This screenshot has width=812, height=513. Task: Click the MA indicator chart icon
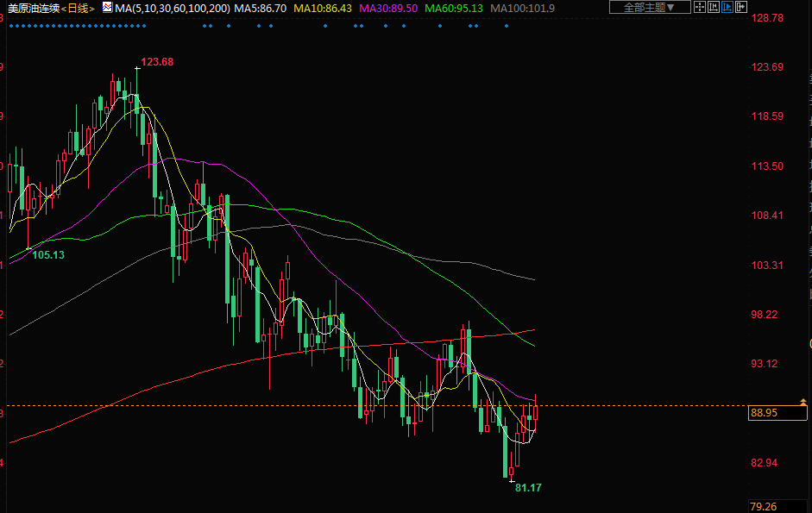tap(106, 8)
